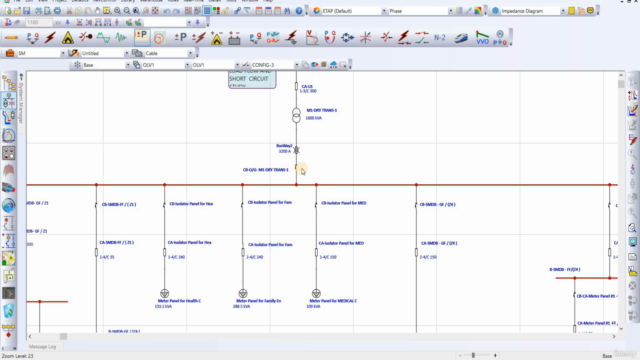640x360 pixels.
Task: Click the Time Domain Load Flow P-Q clock icon
Action: pyautogui.click(x=500, y=38)
